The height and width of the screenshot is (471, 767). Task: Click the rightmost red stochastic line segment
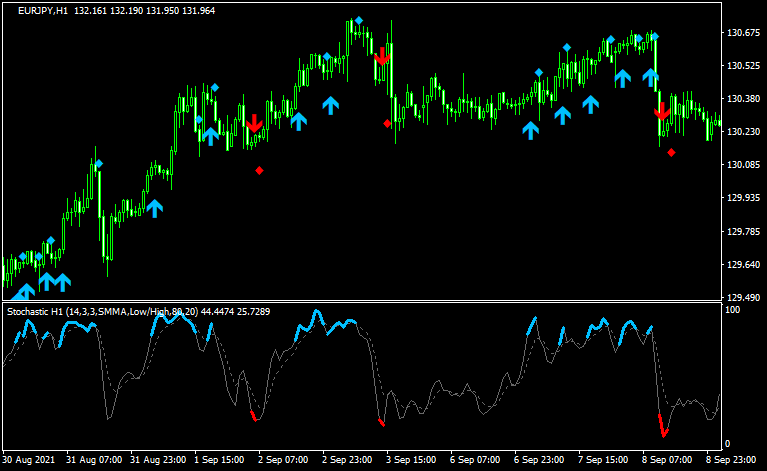pos(662,426)
